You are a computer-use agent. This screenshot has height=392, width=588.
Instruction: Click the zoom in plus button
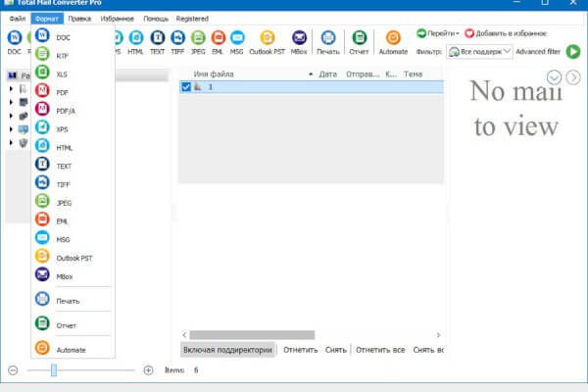point(149,370)
